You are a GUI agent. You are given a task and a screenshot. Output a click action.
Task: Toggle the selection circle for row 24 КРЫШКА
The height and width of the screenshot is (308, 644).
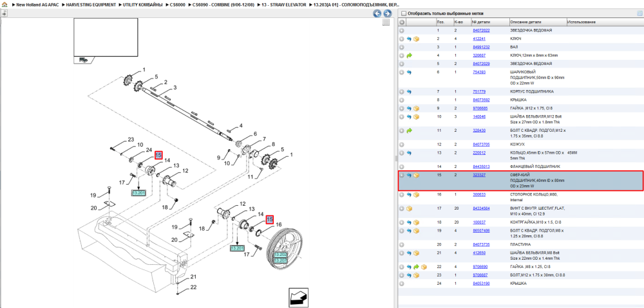coord(402,284)
